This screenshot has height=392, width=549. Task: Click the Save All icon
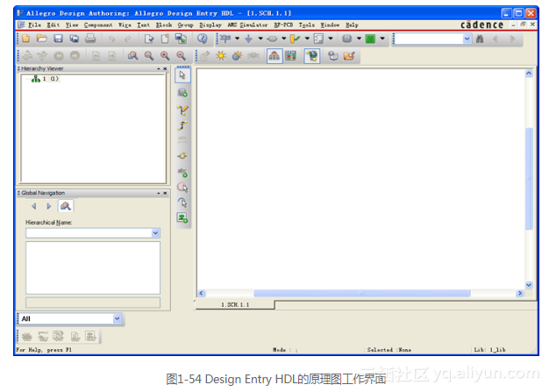coord(75,39)
